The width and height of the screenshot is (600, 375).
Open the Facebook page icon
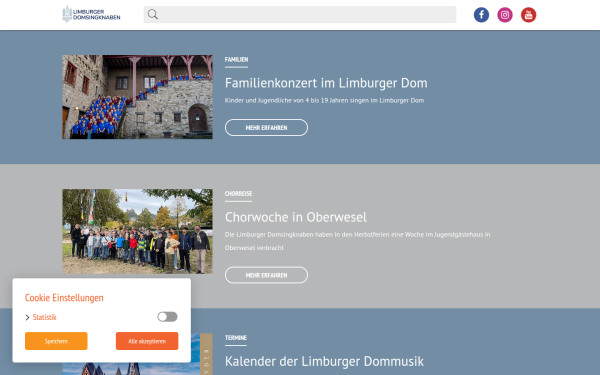point(481,15)
